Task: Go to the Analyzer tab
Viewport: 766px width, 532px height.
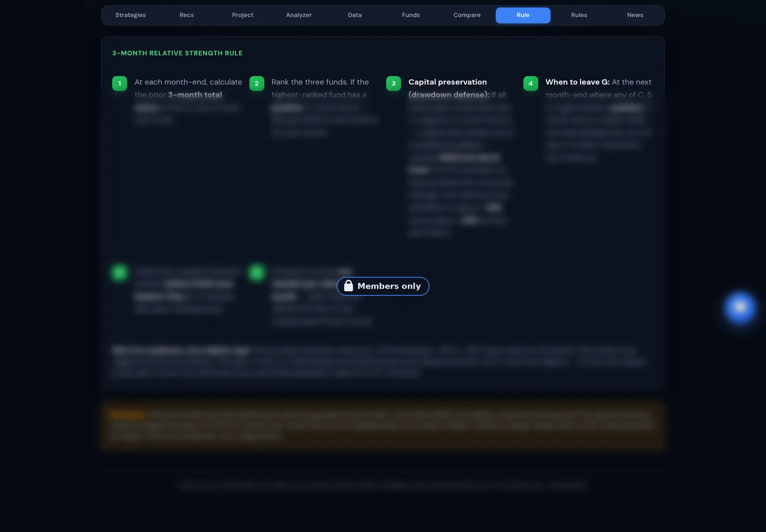Action: tap(299, 15)
